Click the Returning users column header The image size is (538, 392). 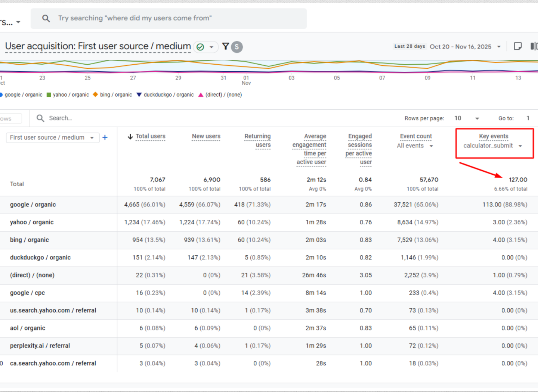point(257,140)
